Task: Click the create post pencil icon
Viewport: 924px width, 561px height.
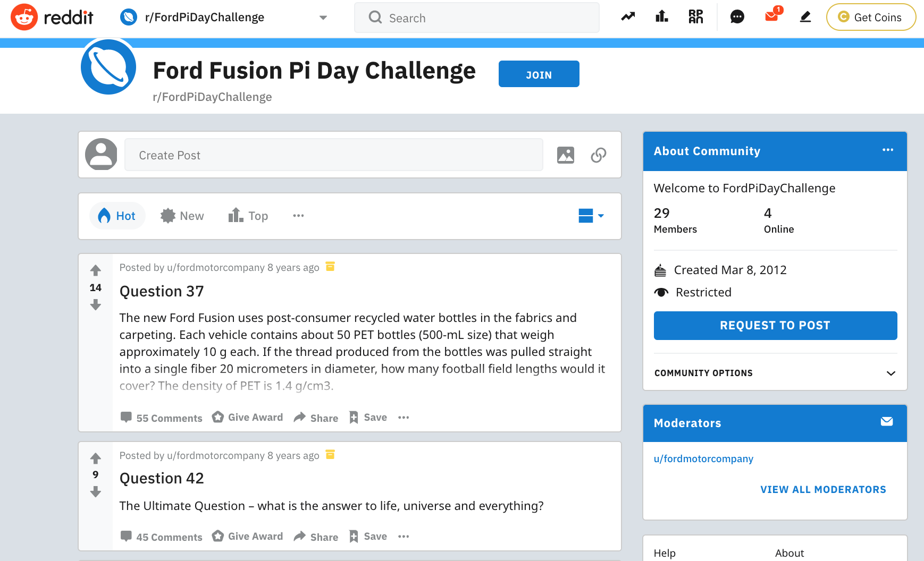Action: coord(805,17)
